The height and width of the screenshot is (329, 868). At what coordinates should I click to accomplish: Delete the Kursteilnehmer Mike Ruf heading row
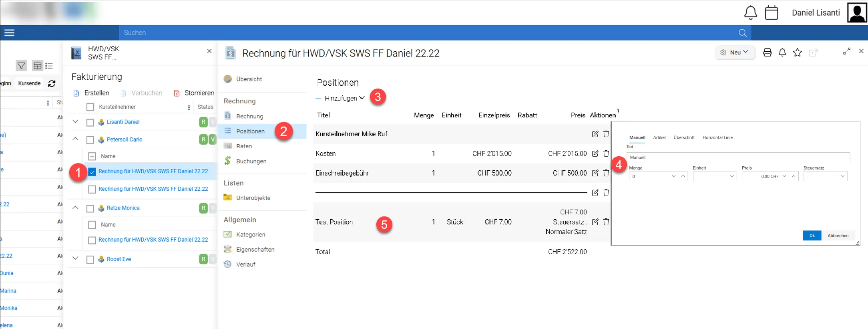click(606, 134)
